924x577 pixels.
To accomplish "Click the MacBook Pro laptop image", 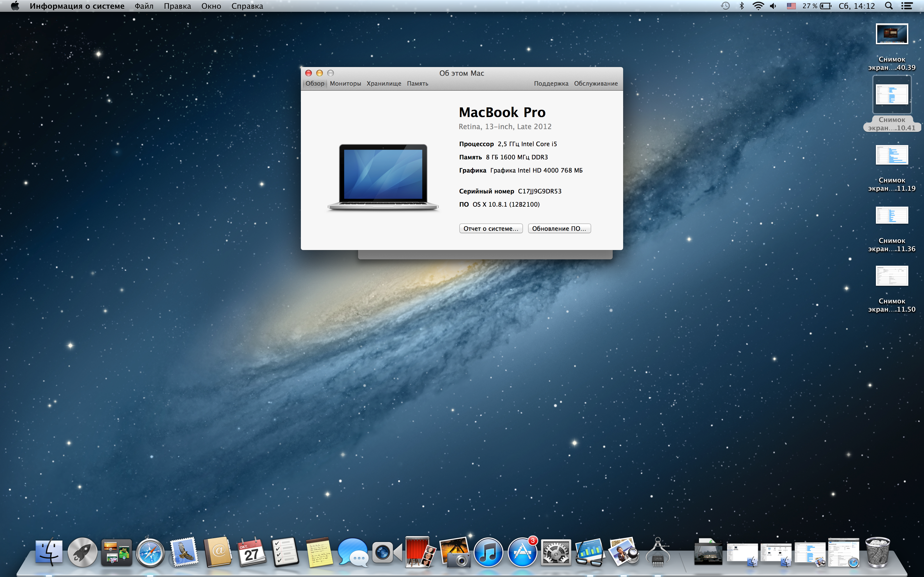I will click(383, 177).
